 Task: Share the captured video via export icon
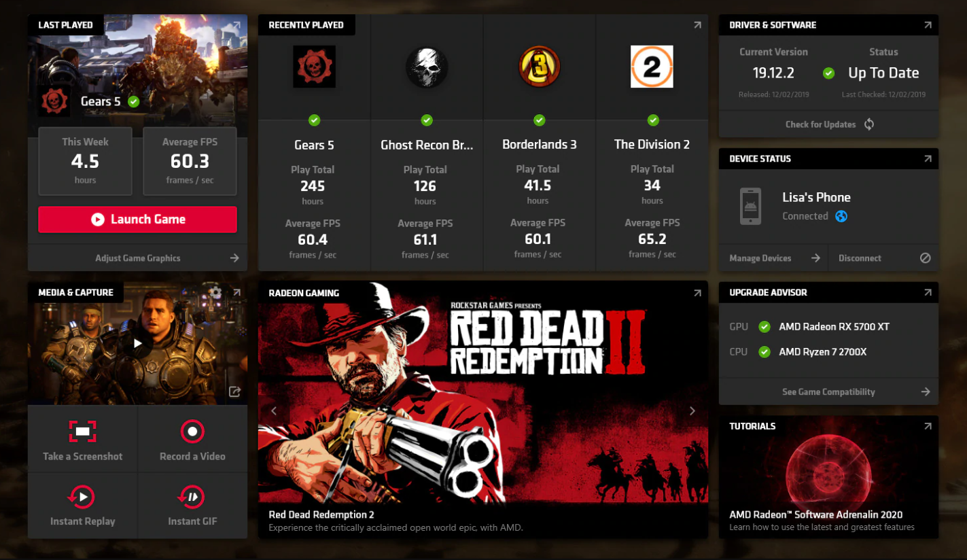coord(234,391)
